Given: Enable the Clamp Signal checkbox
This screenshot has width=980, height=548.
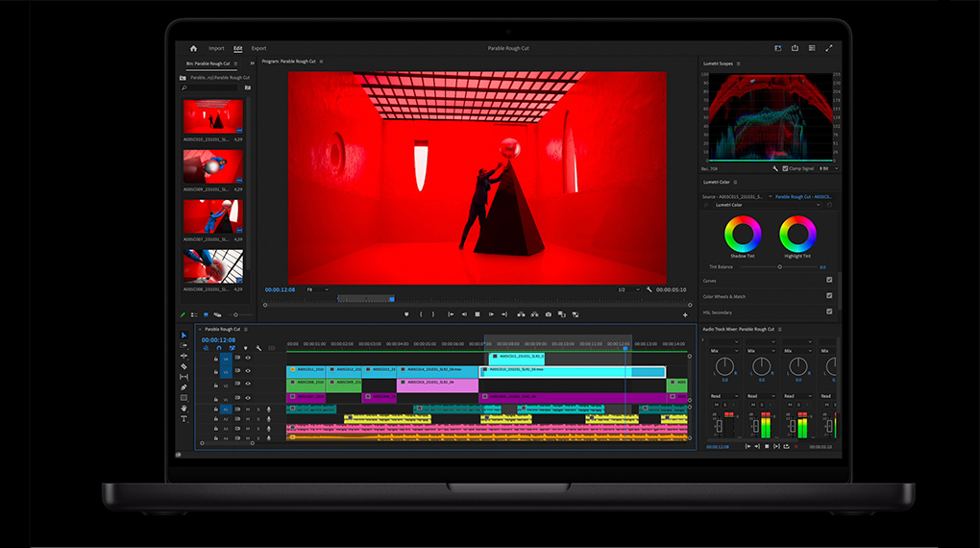Looking at the screenshot, I should [784, 168].
